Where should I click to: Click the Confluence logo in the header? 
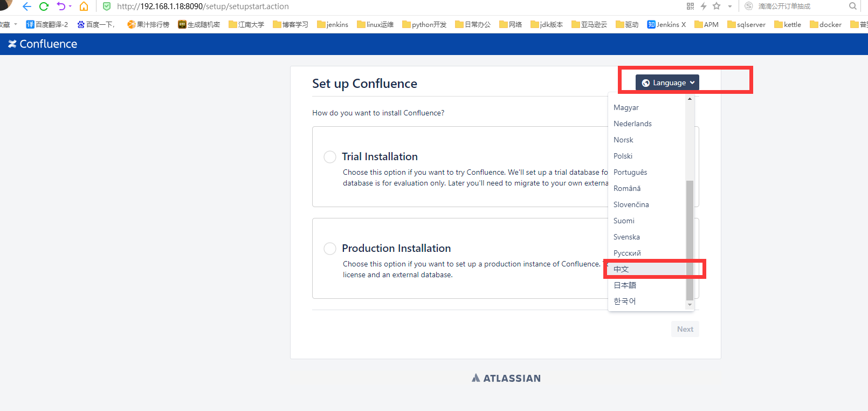point(43,44)
